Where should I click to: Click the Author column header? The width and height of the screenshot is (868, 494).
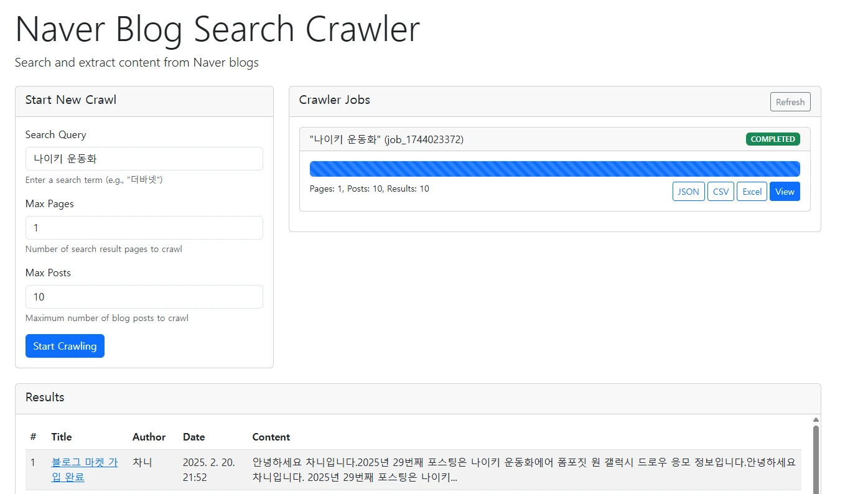149,437
